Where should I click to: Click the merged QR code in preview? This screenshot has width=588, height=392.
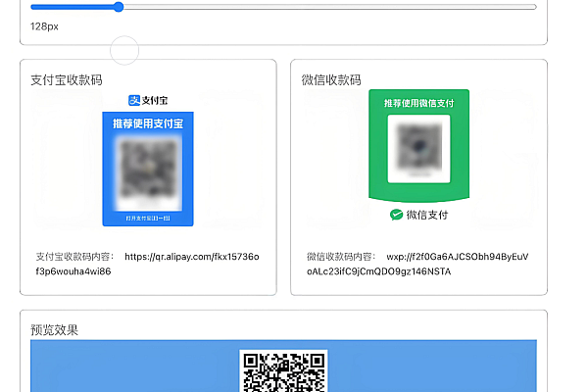click(283, 371)
